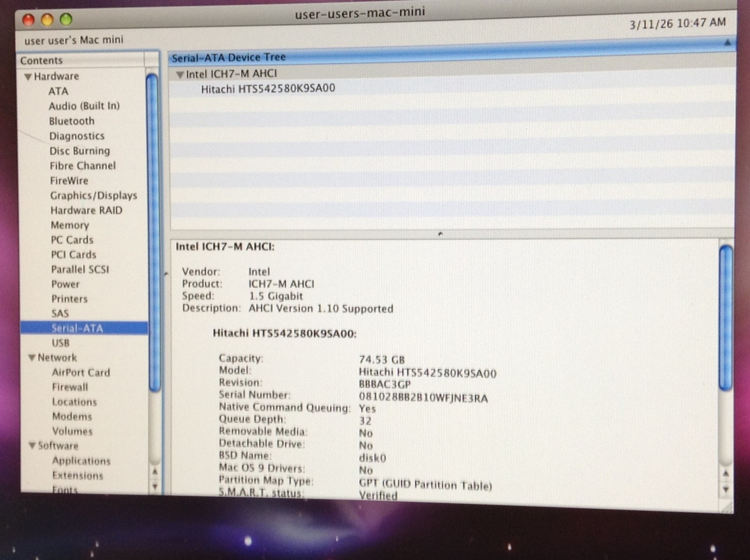This screenshot has height=560, width=750.
Task: Click the Contents sidebar scrollbar thumb
Action: point(153,232)
